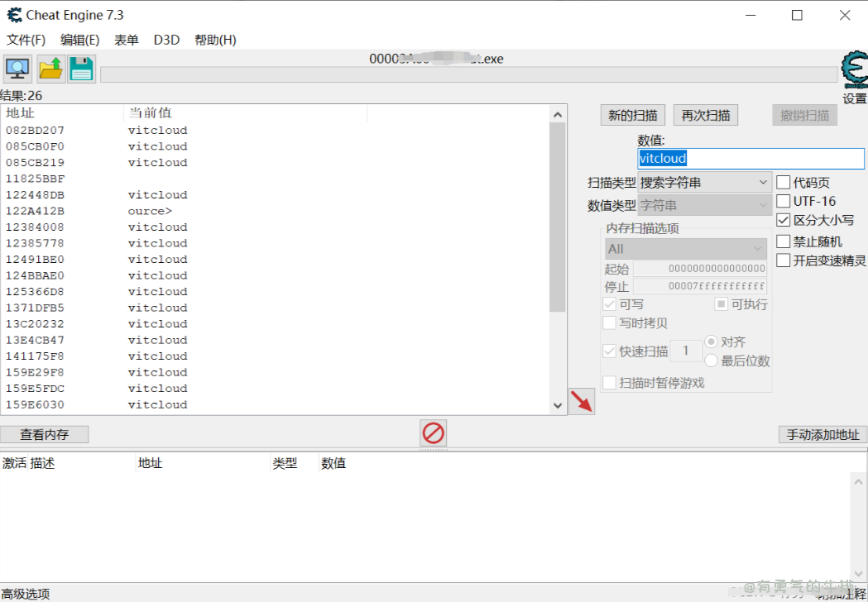Click the Cheat Engine title bar icon
The width and height of the screenshot is (868, 602).
click(14, 15)
